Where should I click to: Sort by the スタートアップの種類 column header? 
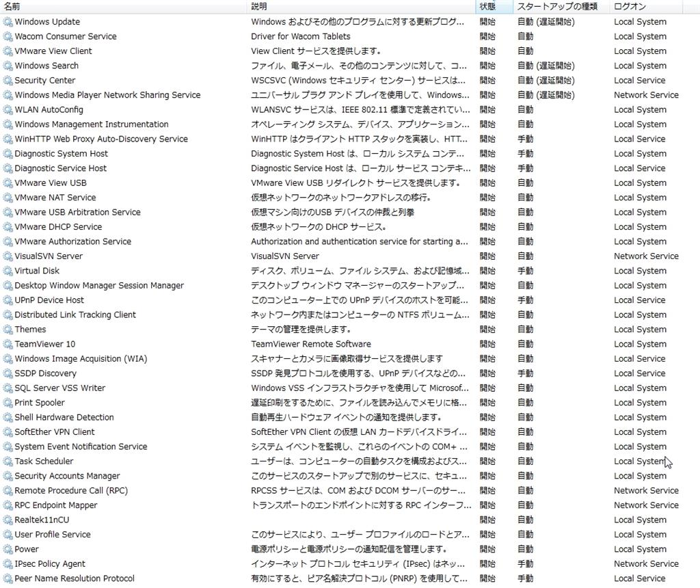pyautogui.click(x=561, y=6)
